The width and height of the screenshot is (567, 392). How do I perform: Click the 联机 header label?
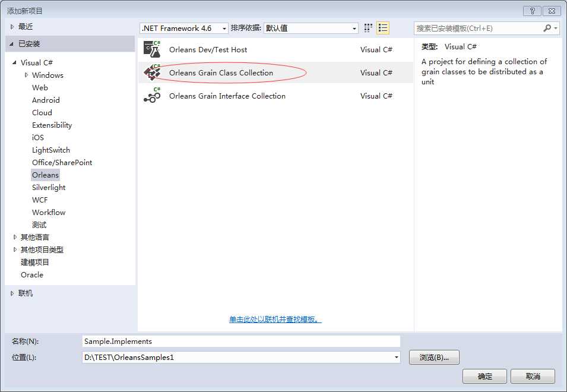[26, 293]
